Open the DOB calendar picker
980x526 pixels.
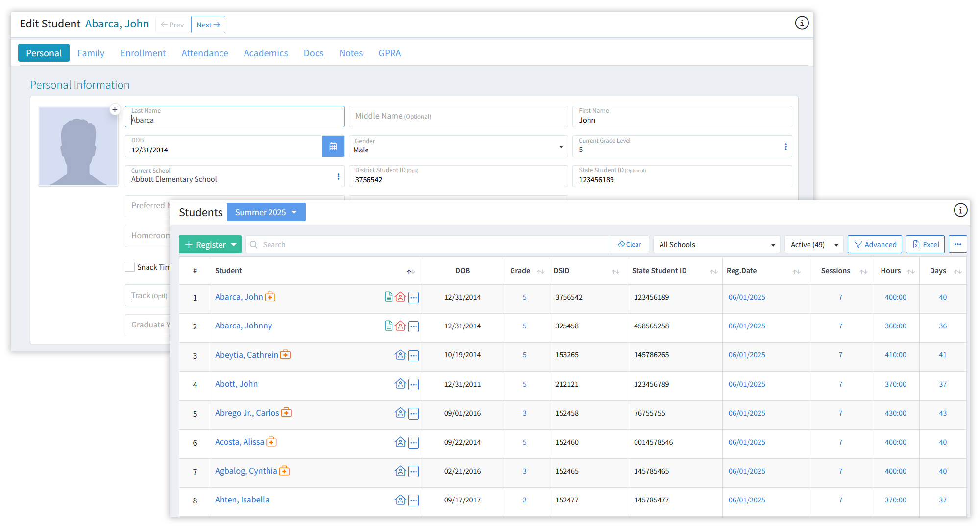pos(333,147)
